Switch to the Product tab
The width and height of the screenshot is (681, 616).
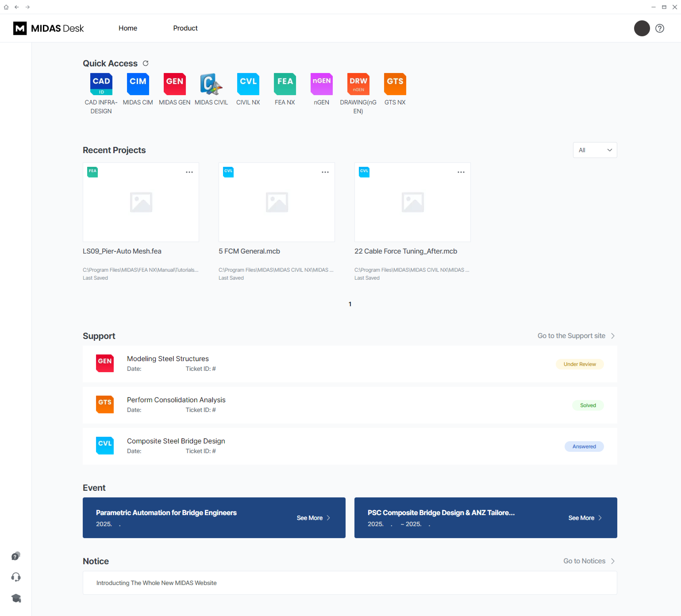185,28
